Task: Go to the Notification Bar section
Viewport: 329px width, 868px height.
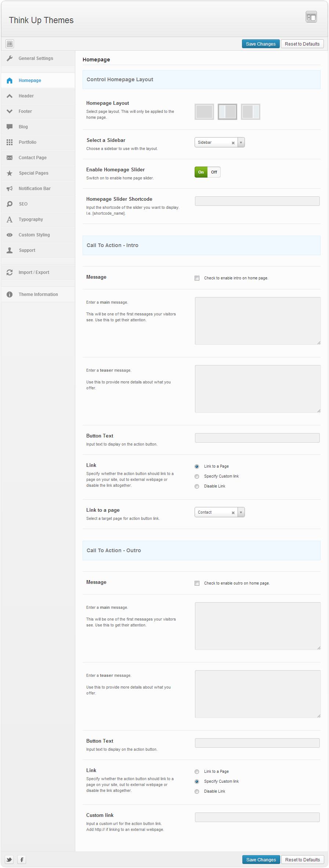Action: [x=35, y=189]
